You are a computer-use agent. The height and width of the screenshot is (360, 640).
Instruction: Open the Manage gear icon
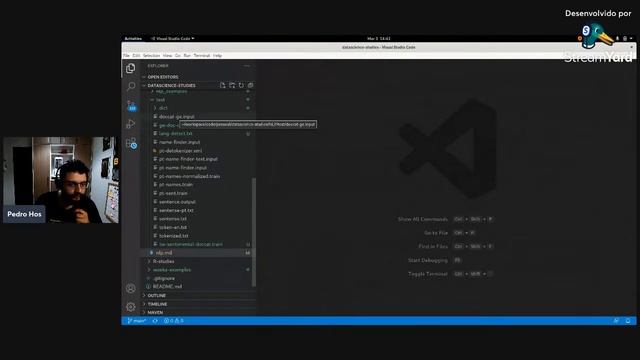tap(131, 307)
